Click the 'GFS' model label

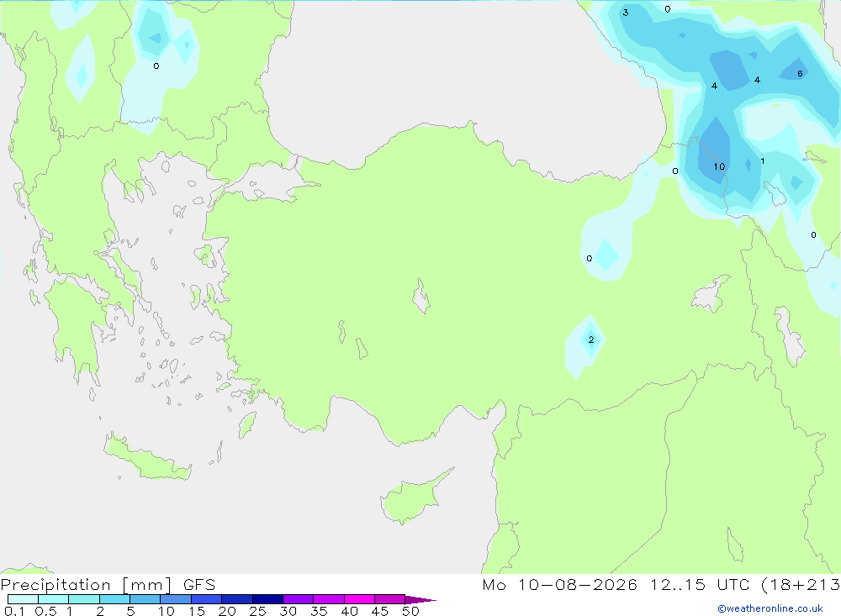click(199, 585)
